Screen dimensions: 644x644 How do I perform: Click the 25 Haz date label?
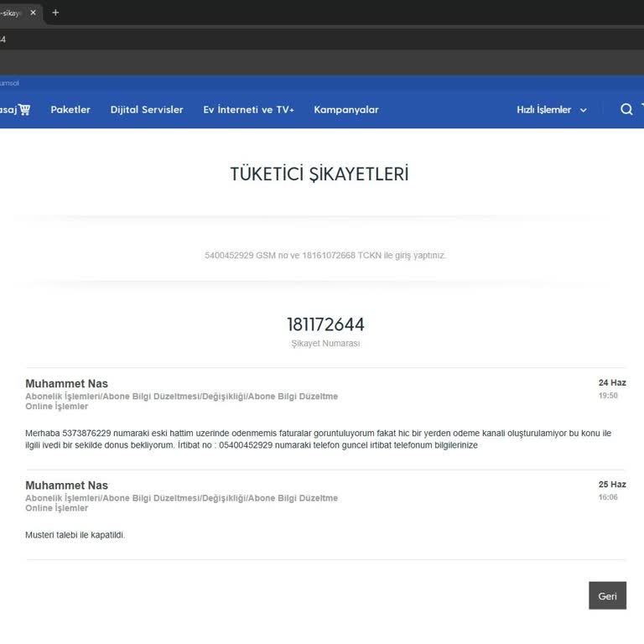(x=612, y=485)
